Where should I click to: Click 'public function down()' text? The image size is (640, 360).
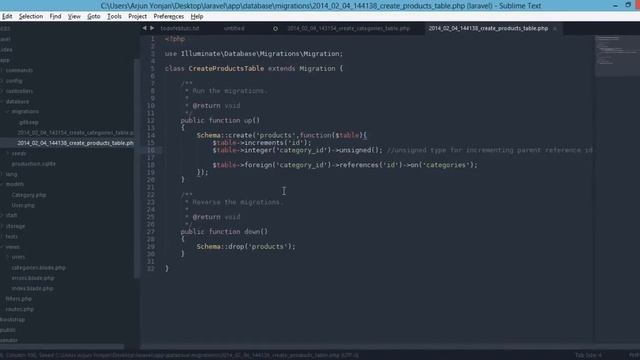click(x=224, y=232)
